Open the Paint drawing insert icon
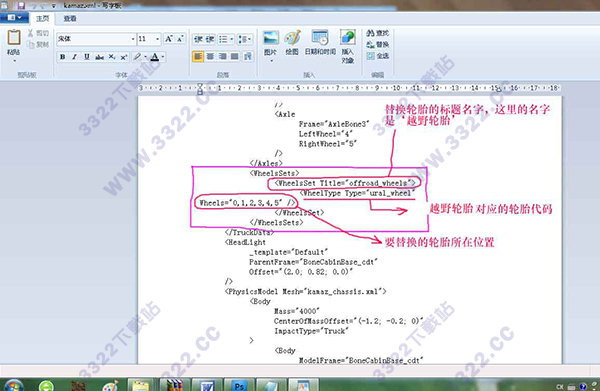Screen dimensions: 600x391 292,38
